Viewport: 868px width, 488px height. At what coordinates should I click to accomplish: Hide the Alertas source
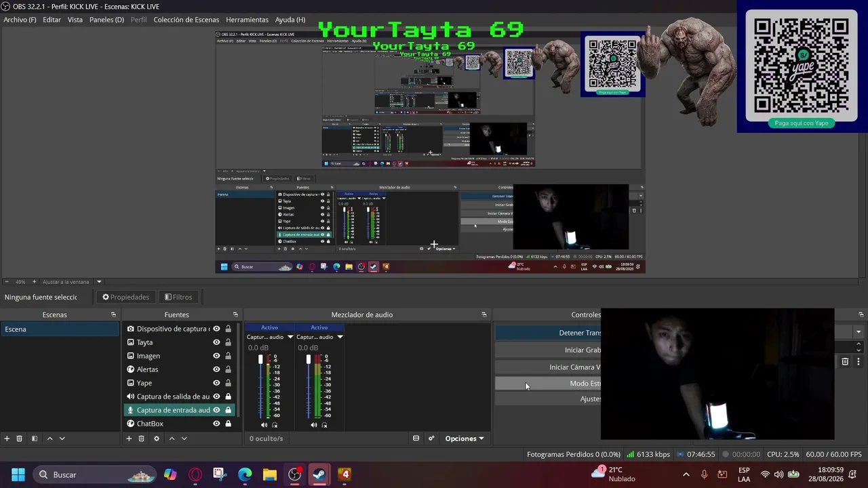(216, 369)
